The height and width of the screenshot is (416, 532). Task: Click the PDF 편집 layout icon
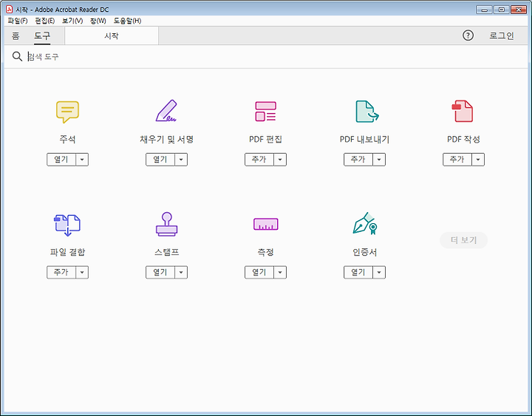(266, 112)
